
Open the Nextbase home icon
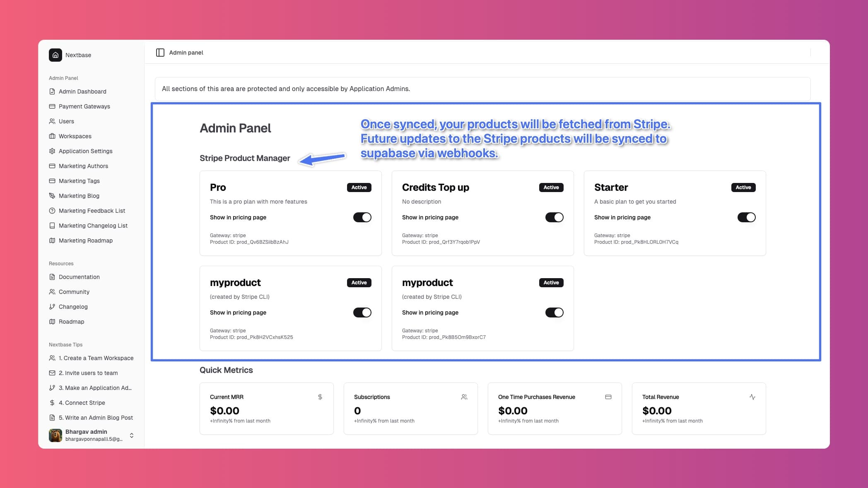coord(55,55)
